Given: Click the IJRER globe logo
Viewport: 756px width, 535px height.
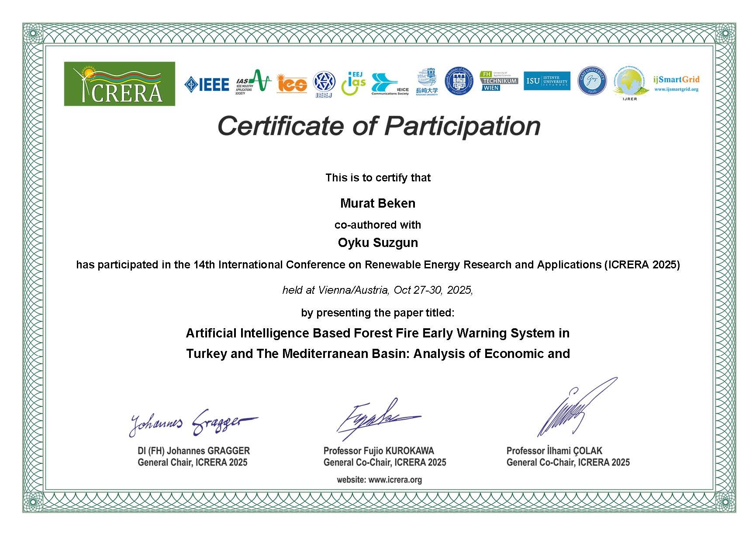Looking at the screenshot, I should pyautogui.click(x=629, y=84).
